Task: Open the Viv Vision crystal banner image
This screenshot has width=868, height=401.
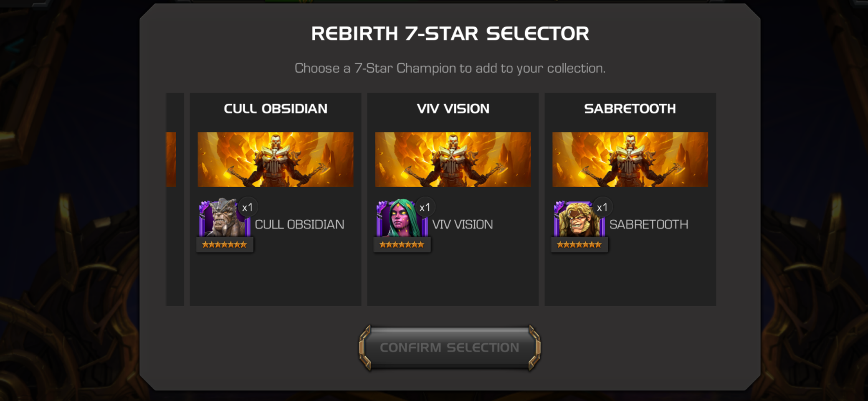Action: point(453,160)
